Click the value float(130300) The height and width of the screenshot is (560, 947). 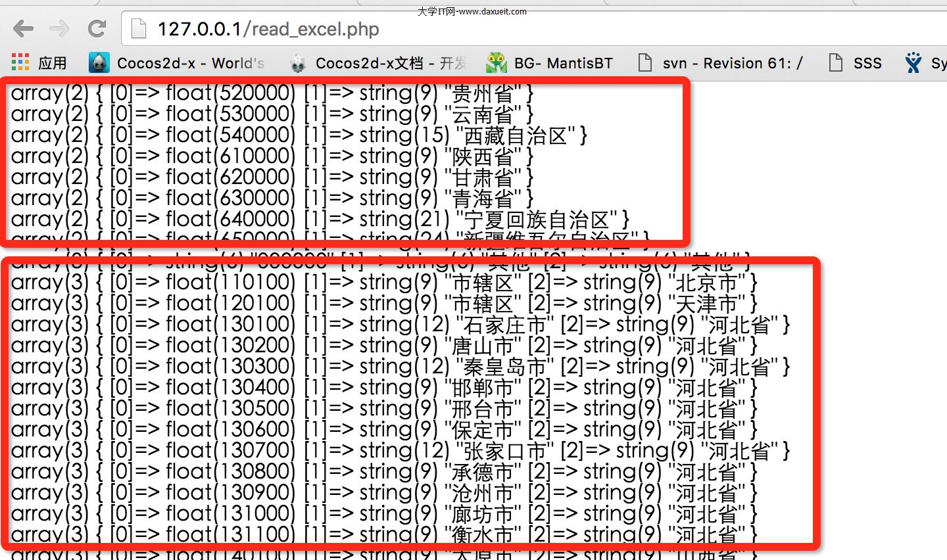coord(230,366)
